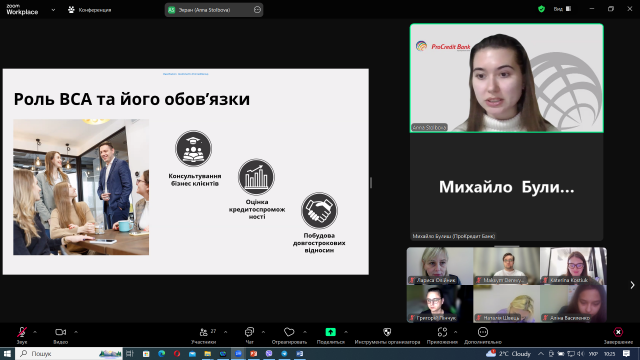Open options circle on the Экран tab
The image size is (640, 360).
(x=257, y=10)
